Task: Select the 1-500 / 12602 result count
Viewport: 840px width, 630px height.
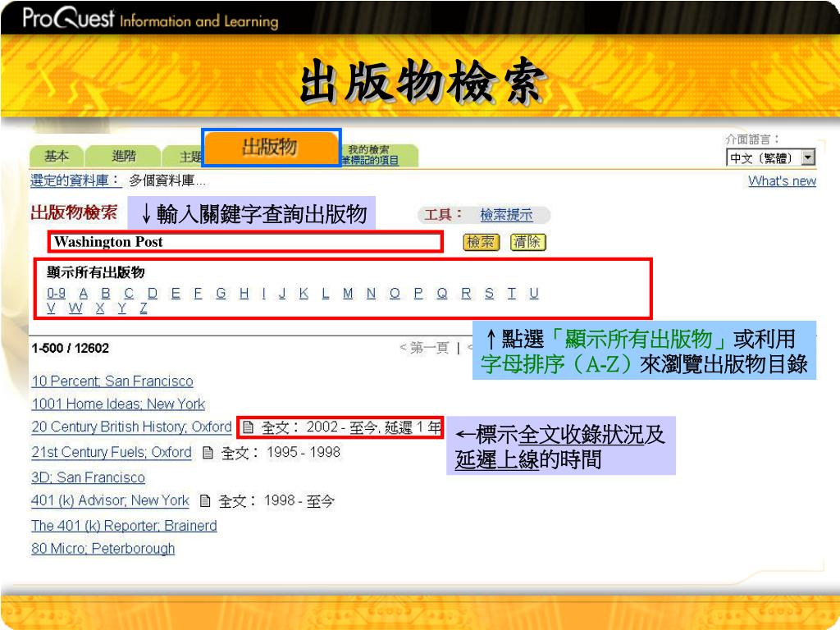Action: point(71,348)
